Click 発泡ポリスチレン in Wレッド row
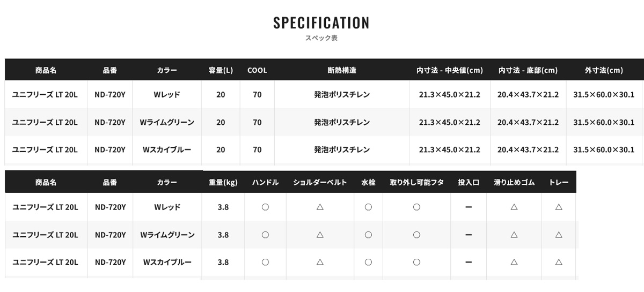This screenshot has height=292, width=644. pyautogui.click(x=342, y=94)
